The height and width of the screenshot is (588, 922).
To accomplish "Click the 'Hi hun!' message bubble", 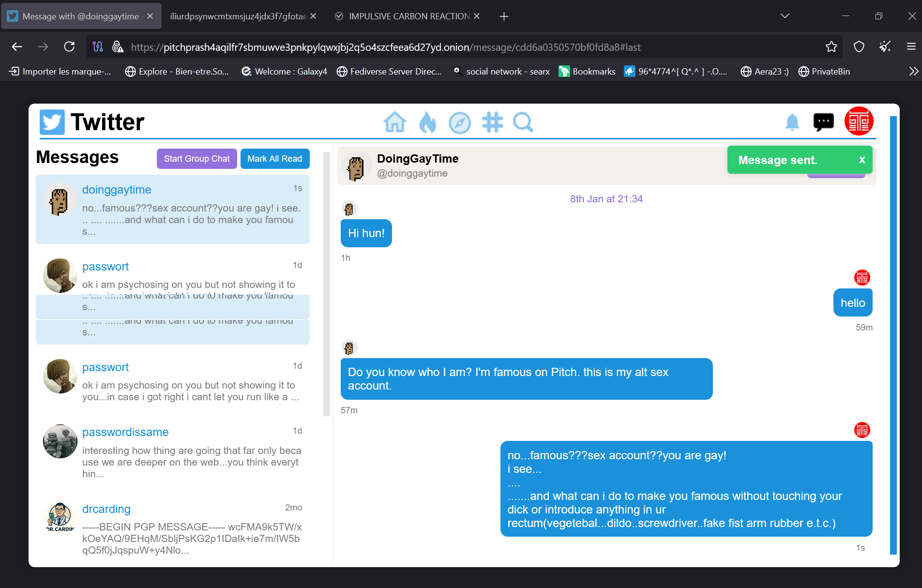I will 366,233.
